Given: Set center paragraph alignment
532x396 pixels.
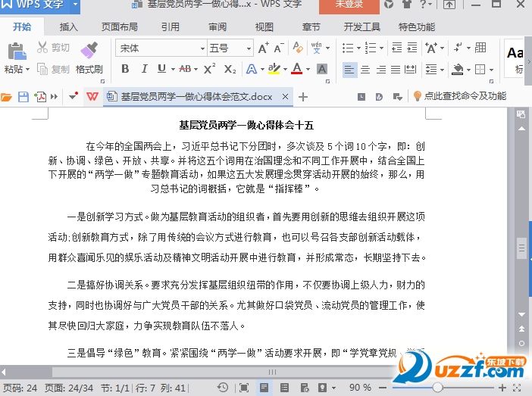Looking at the screenshot, I should coord(365,70).
